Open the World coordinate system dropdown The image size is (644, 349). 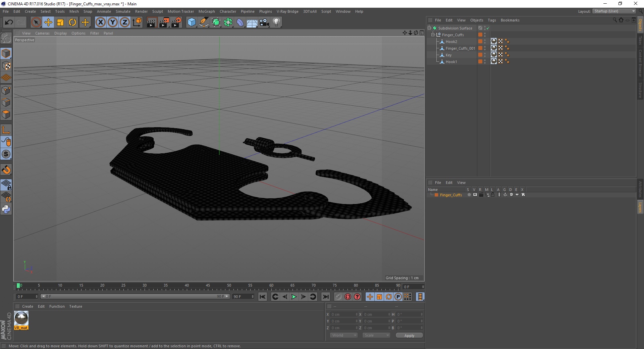point(344,335)
